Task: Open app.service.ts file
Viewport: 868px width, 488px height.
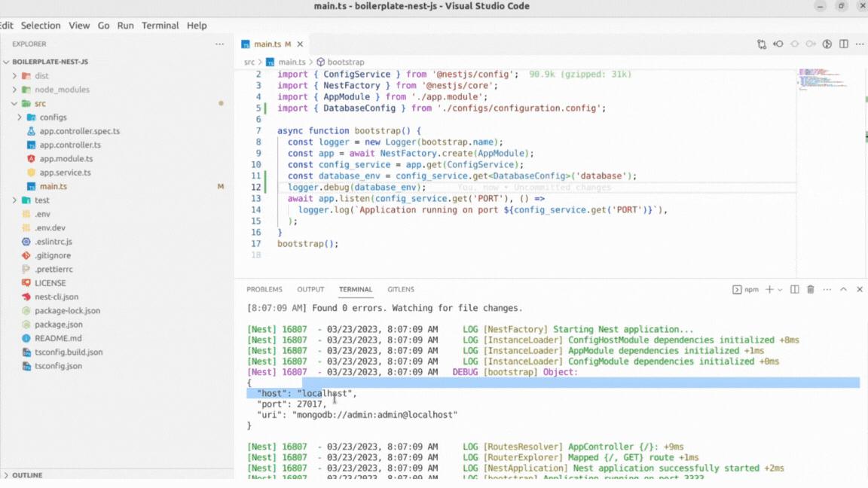Action: click(65, 172)
